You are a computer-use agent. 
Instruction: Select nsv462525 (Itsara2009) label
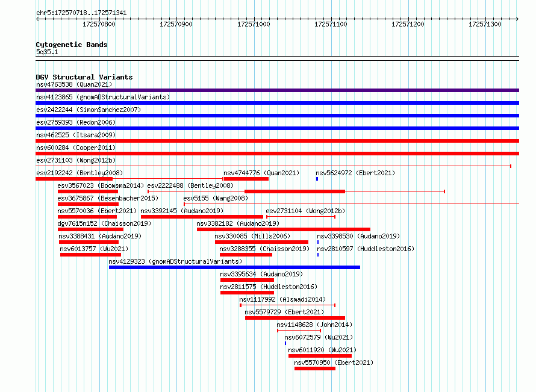tap(76, 135)
